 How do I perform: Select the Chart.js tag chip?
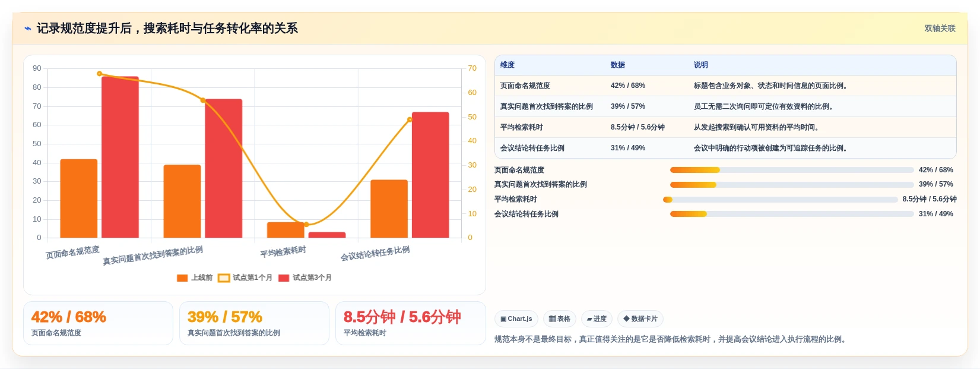(516, 319)
